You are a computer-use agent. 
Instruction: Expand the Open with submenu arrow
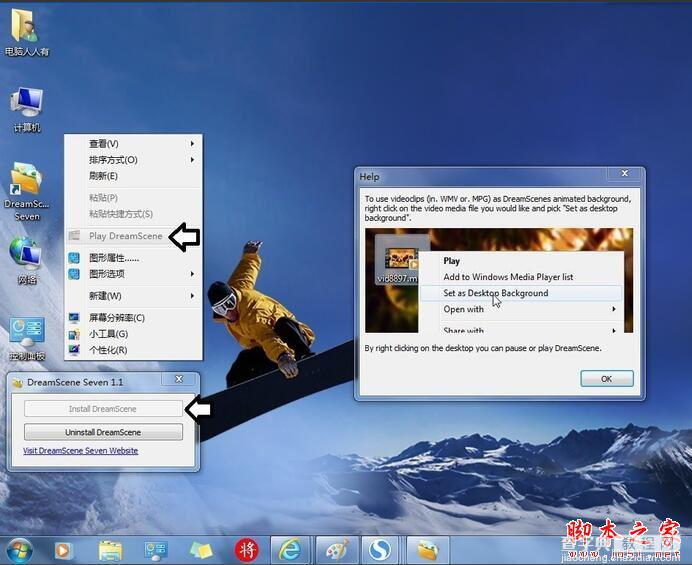point(614,309)
